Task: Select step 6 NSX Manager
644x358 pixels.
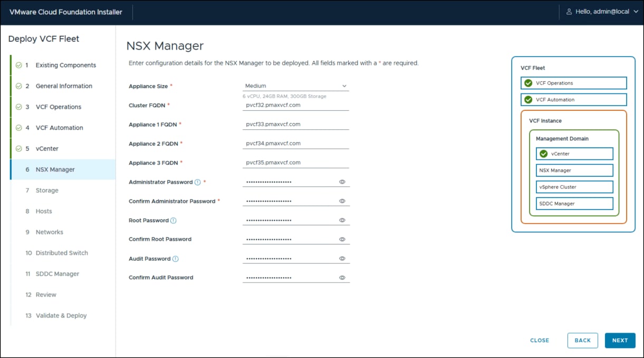Action: click(63, 169)
